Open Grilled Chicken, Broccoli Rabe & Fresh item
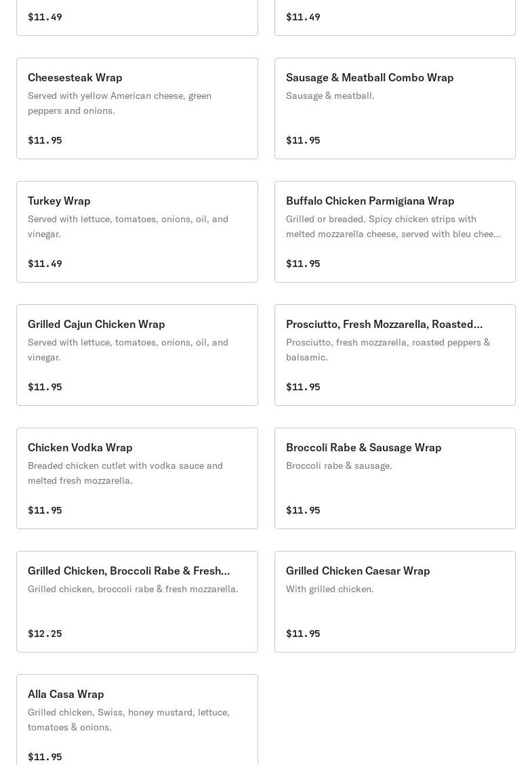Image resolution: width=532 pixels, height=765 pixels. 137,602
